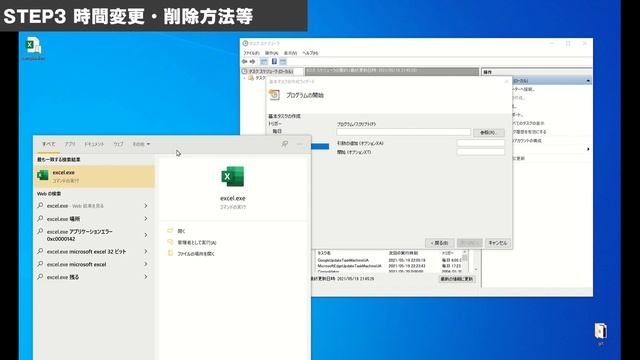Screen dimensions: 640x360
Task: Click the back arrow in Task Scheduler toolbar
Action: 244,62
